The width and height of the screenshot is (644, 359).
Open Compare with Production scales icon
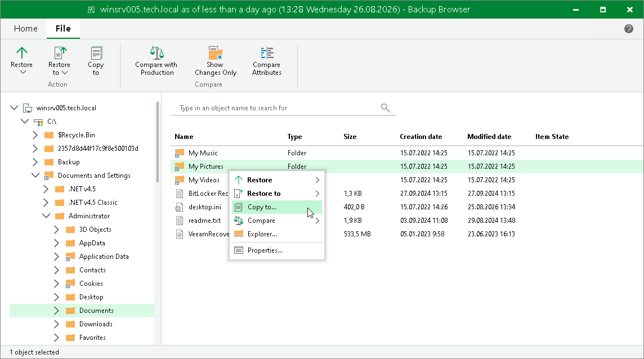[x=156, y=52]
